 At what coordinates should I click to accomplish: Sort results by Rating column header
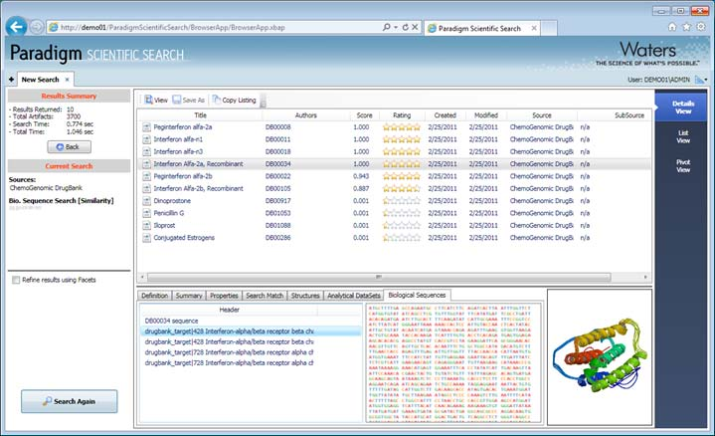[x=402, y=115]
